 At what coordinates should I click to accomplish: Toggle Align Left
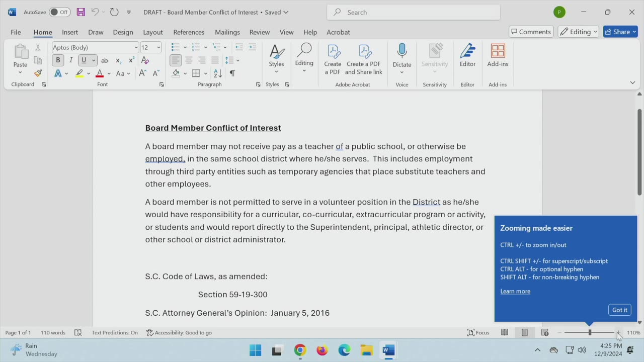(x=175, y=60)
